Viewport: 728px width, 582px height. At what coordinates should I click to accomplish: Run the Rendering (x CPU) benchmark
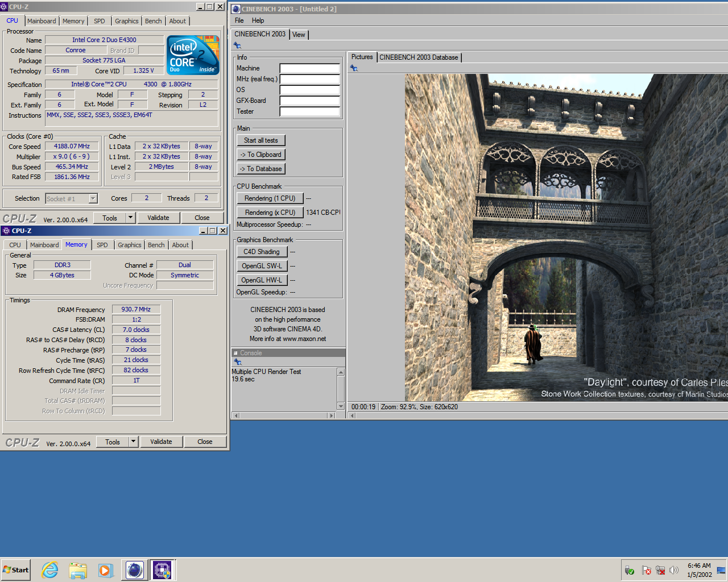270,213
